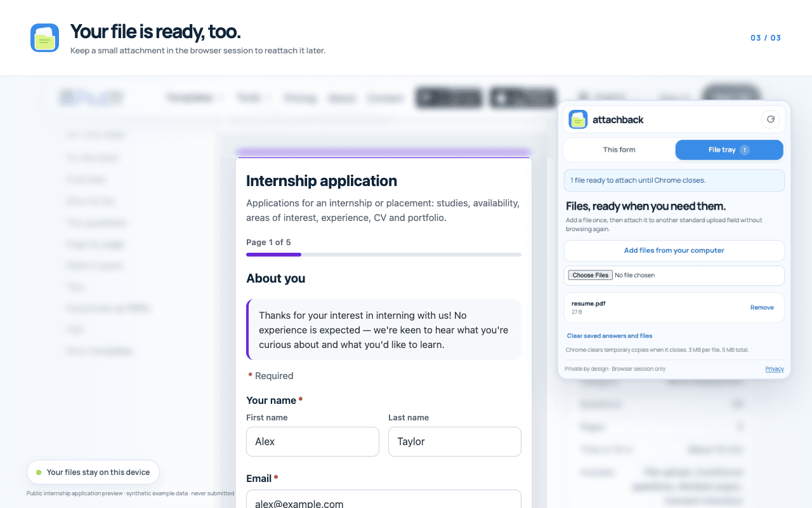Viewport: 812px width, 508px height.
Task: Click Clear saved answers and files
Action: click(x=609, y=335)
